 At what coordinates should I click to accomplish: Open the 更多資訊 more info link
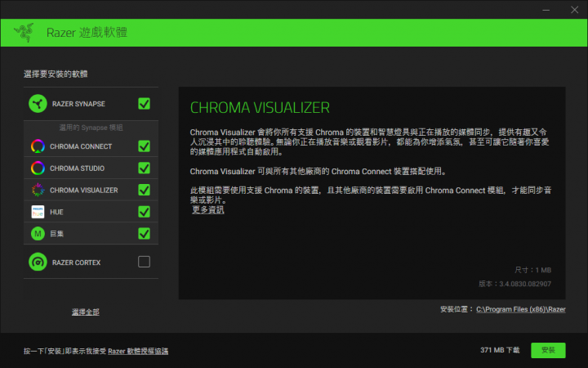(208, 210)
